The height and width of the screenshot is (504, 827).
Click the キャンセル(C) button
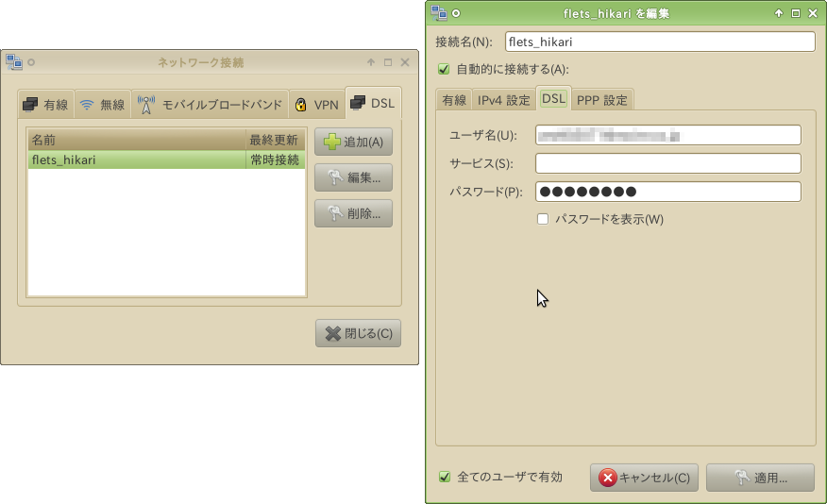point(644,478)
